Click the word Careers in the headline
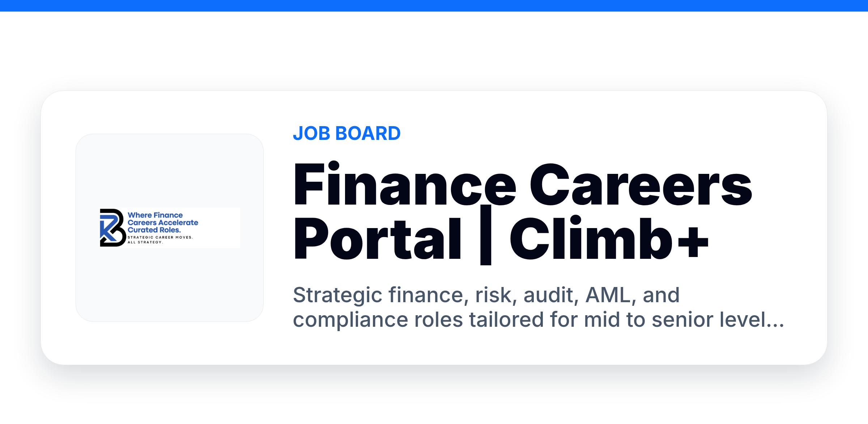 [x=641, y=185]
